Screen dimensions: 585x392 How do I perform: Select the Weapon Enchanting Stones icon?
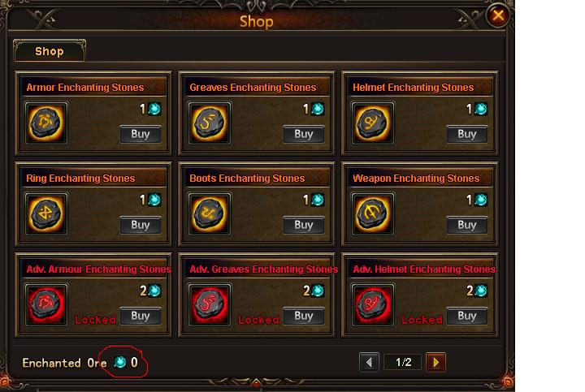(372, 214)
